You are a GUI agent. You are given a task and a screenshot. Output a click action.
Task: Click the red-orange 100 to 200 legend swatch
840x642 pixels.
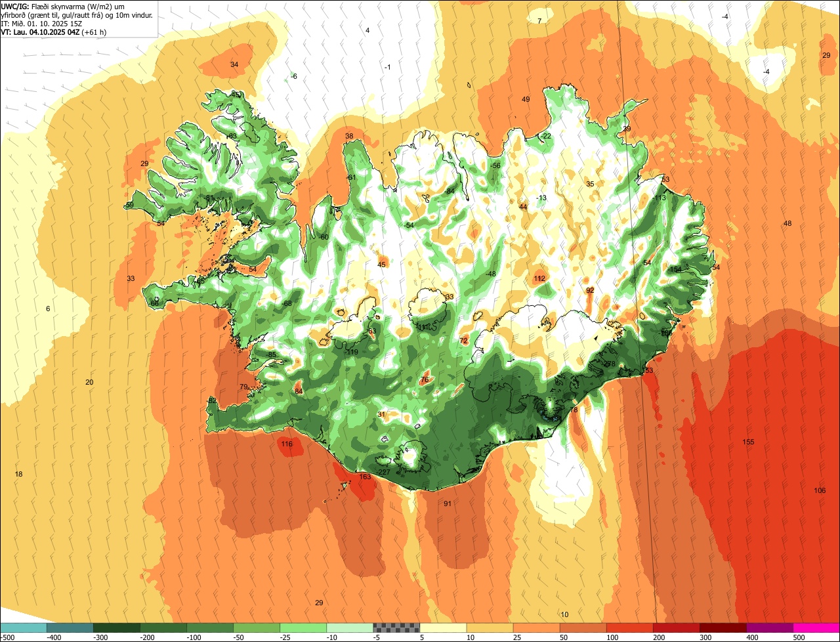tap(629, 628)
